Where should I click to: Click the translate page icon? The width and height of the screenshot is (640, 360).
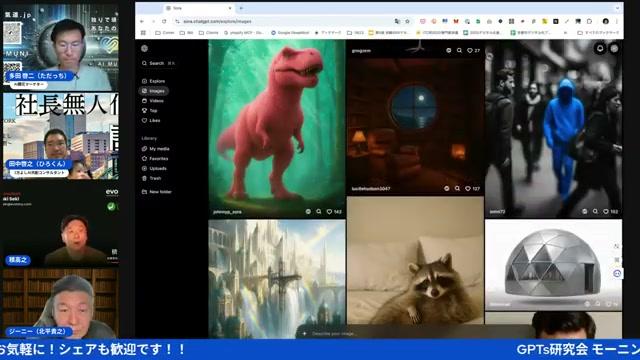(397, 21)
